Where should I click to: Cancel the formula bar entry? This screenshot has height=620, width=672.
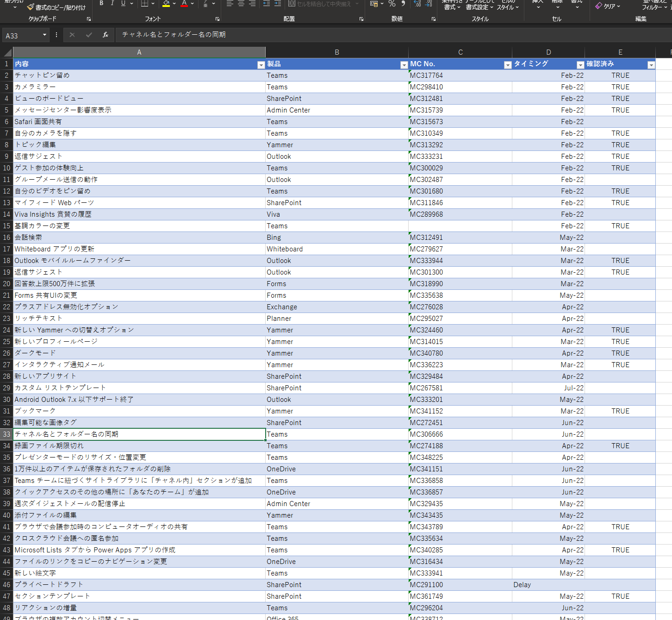(72, 35)
